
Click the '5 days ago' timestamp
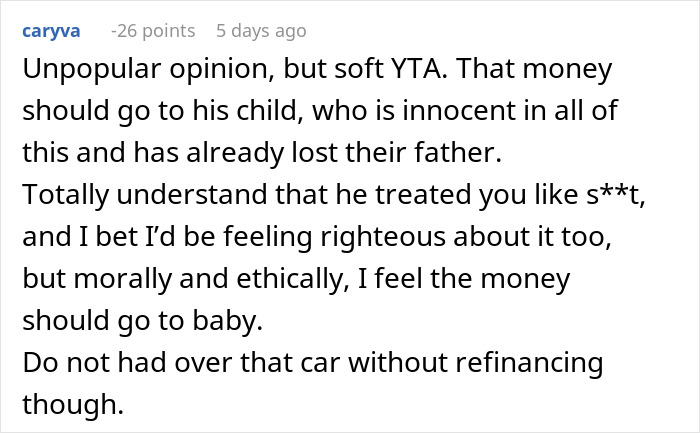[x=261, y=31]
